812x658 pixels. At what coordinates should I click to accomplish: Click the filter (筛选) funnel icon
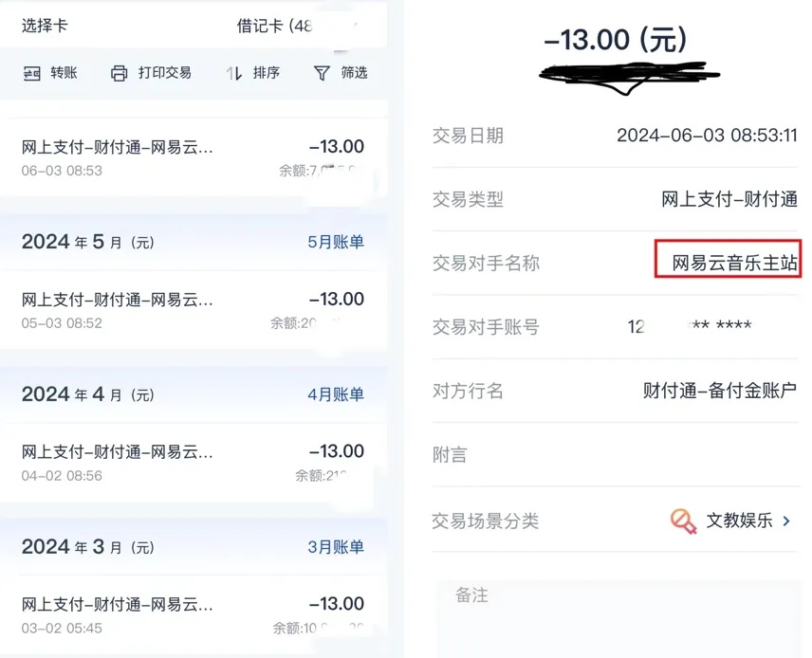(322, 73)
